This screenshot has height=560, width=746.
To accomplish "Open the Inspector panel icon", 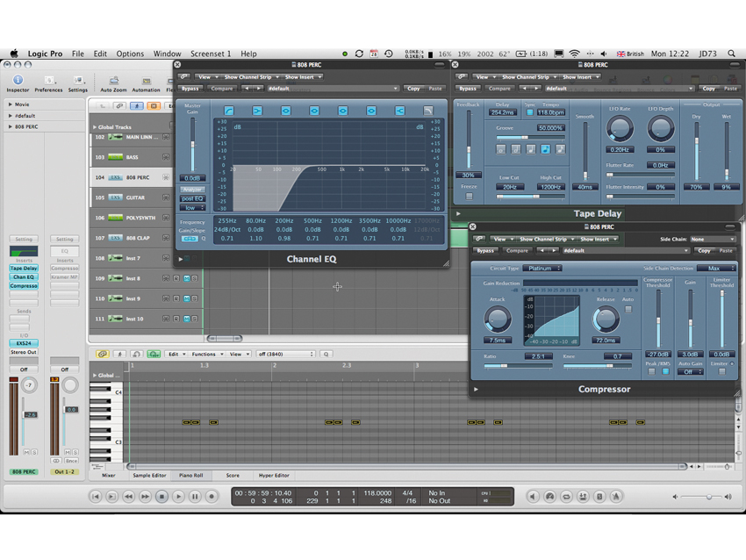I will point(18,81).
